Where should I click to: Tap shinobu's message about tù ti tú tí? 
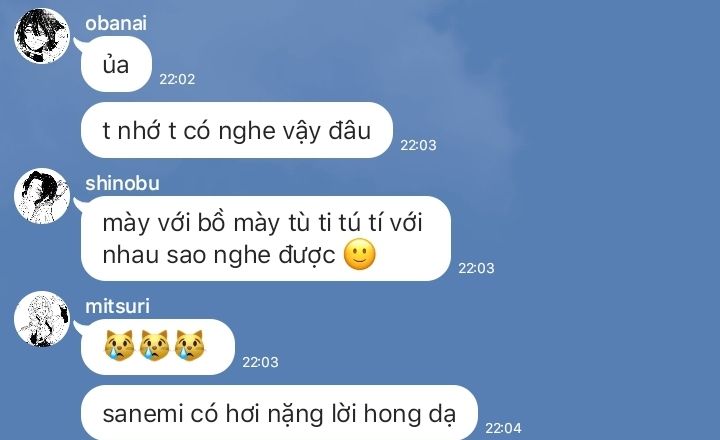point(266,238)
